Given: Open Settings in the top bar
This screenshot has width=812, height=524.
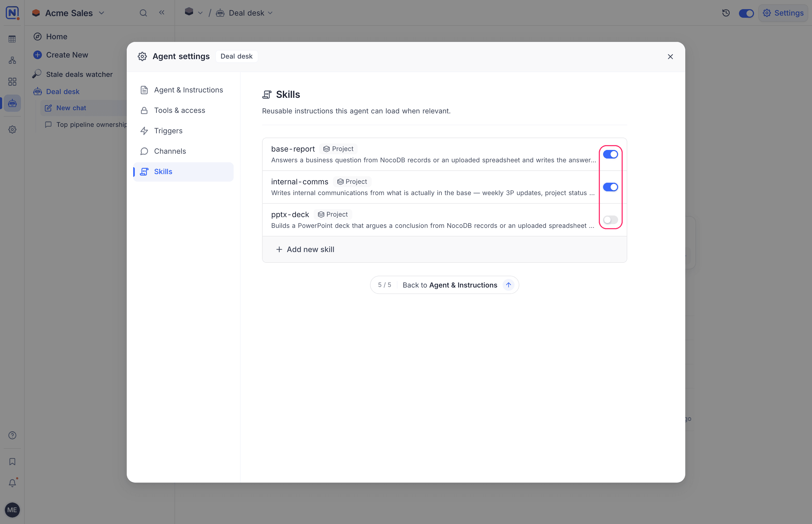Looking at the screenshot, I should click(x=783, y=13).
